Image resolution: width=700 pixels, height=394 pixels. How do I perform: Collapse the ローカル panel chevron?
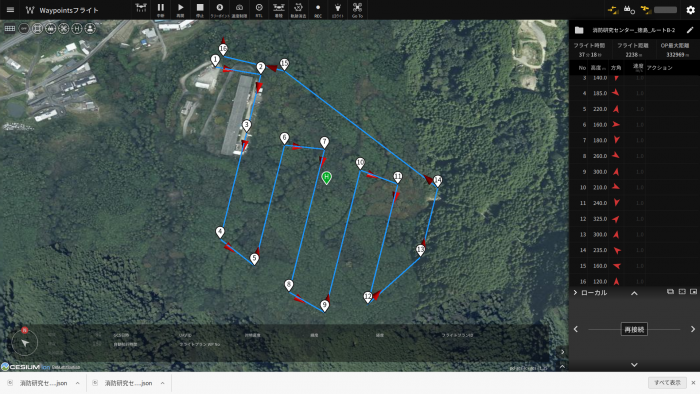(634, 293)
